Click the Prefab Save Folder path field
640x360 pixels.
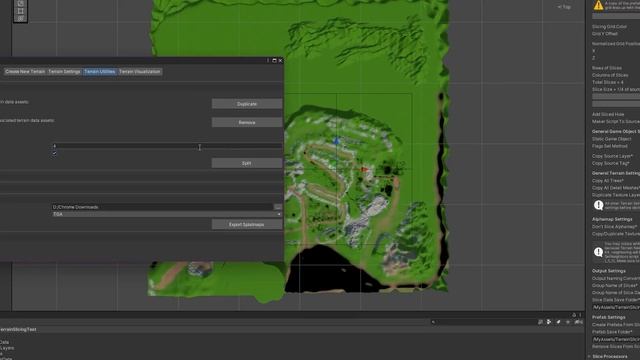click(616, 339)
